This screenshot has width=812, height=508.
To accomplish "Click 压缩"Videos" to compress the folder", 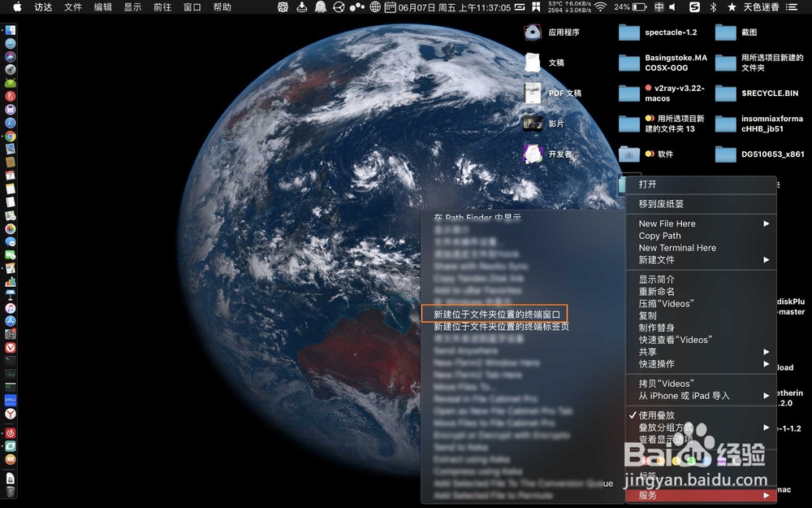I will click(669, 303).
